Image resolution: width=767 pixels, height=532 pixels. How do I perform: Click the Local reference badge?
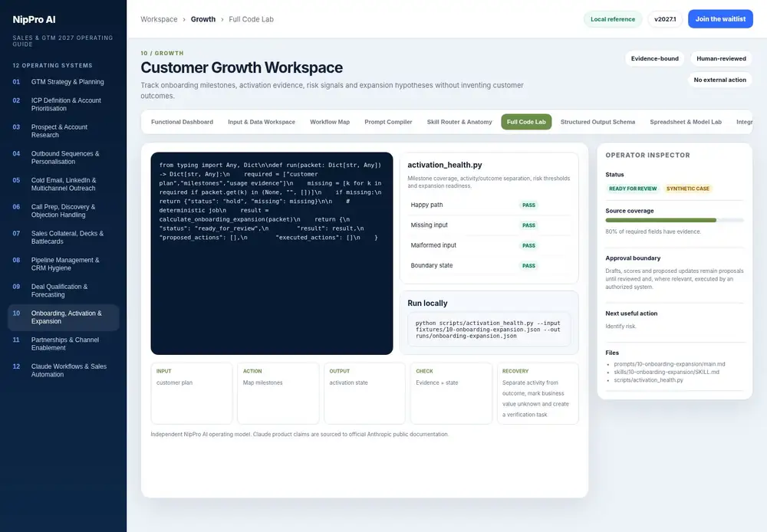pos(612,19)
